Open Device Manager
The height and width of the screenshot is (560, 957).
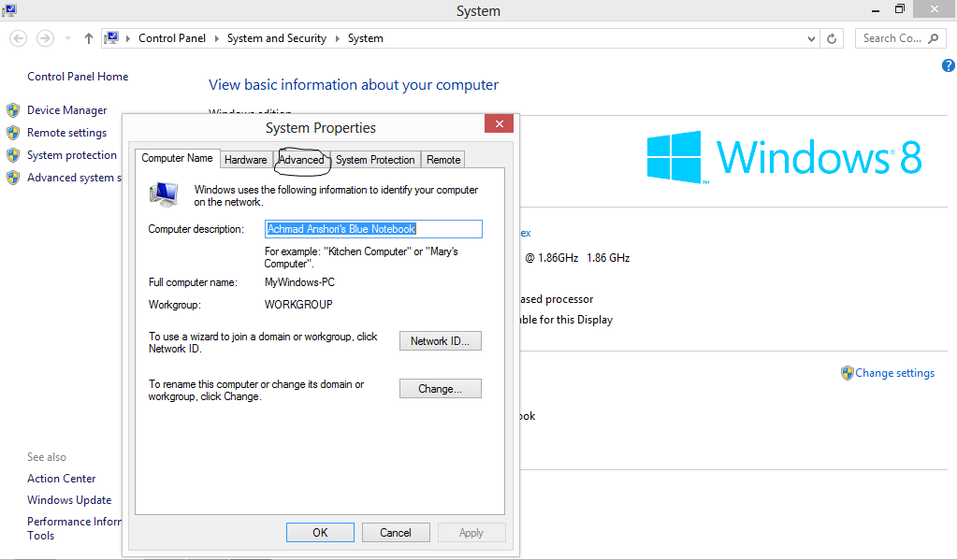[x=67, y=110]
